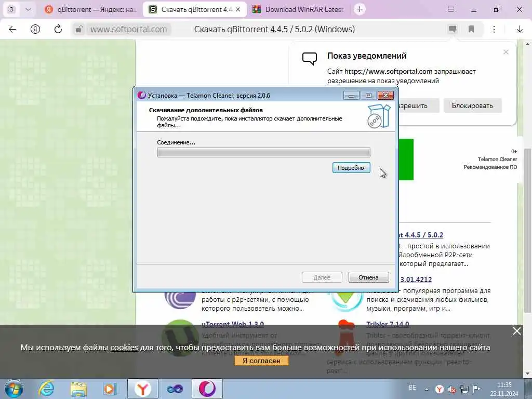Click the Telamon Cleaner ad label

tap(497, 159)
